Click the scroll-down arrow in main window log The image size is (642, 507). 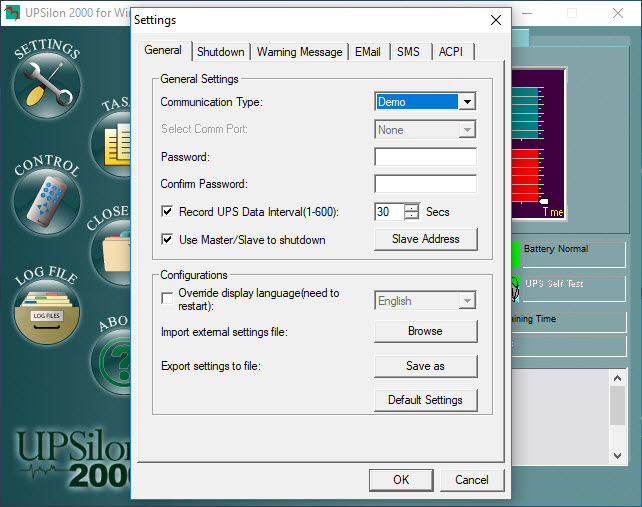point(617,455)
